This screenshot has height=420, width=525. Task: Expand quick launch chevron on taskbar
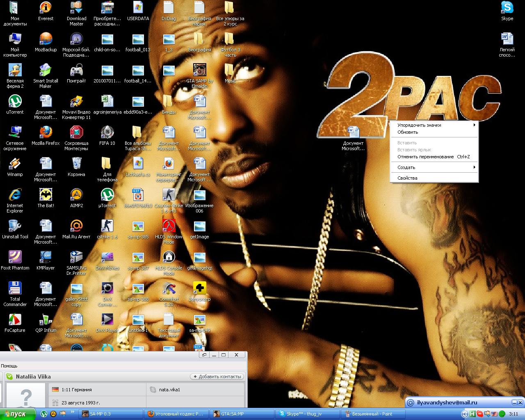[73, 412]
